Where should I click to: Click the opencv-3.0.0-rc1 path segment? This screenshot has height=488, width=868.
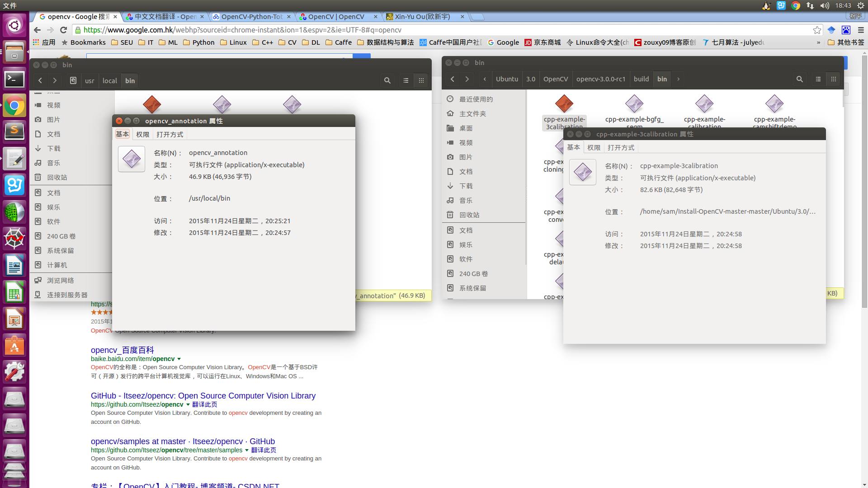(x=601, y=79)
